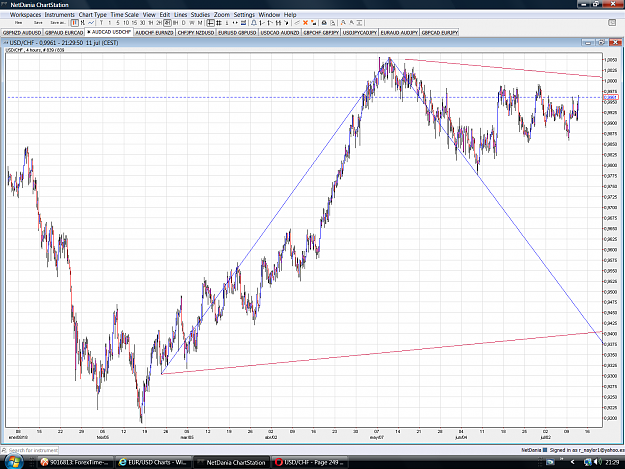Switch to GBPAUD EURCAD workspace tab
Image resolution: width=625 pixels, height=469 pixels.
64,33
